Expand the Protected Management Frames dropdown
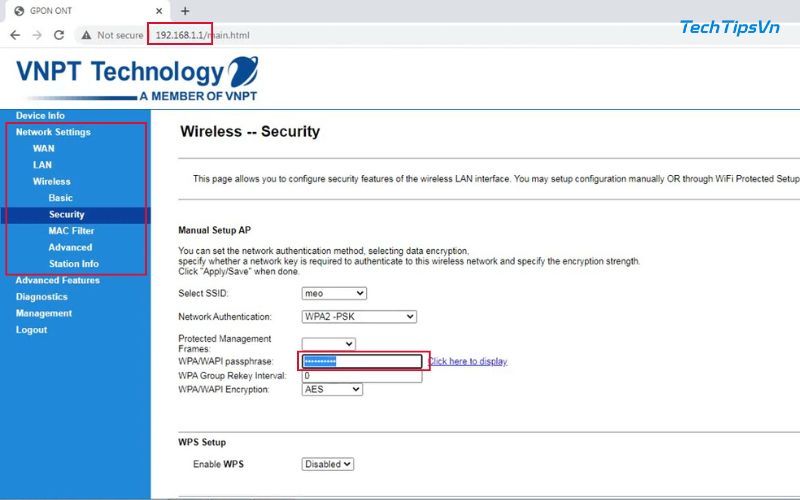Viewport: 800px width, 500px height. point(329,344)
